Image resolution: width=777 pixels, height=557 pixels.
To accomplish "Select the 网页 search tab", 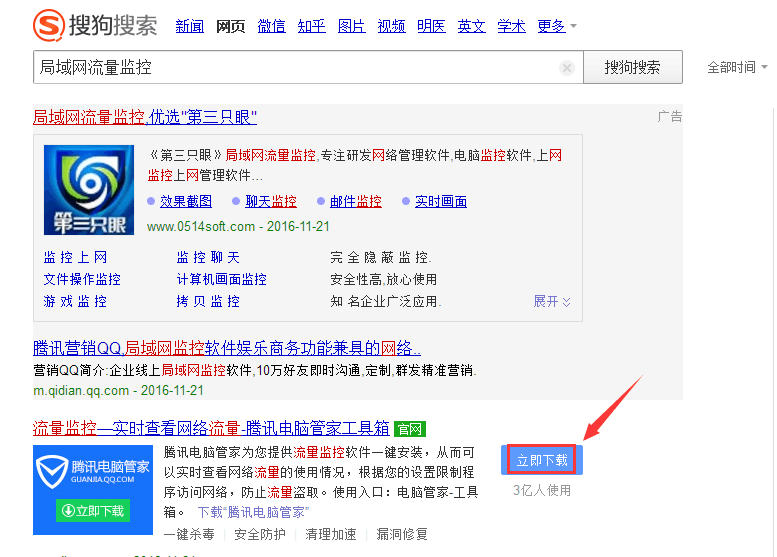I will [230, 26].
